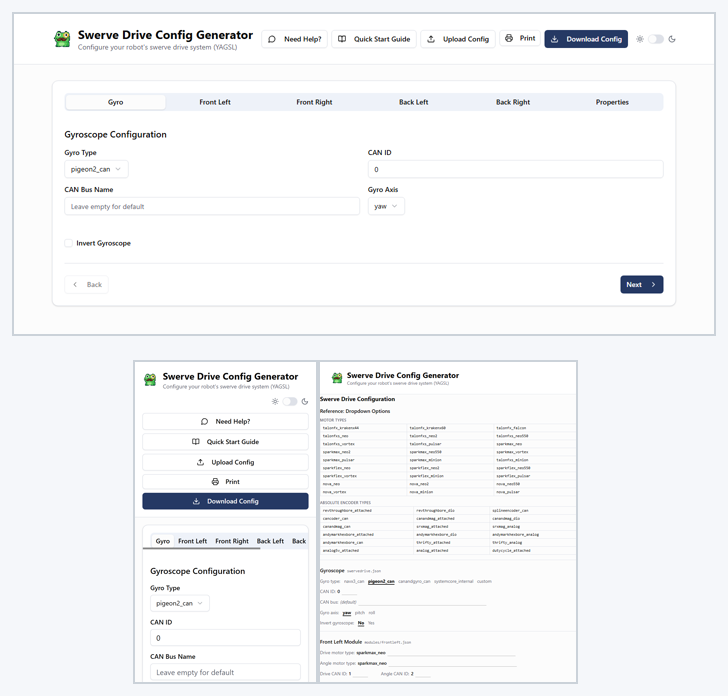Click the sun icon in the desktop header
Image resolution: width=728 pixels, height=696 pixels.
click(x=640, y=39)
